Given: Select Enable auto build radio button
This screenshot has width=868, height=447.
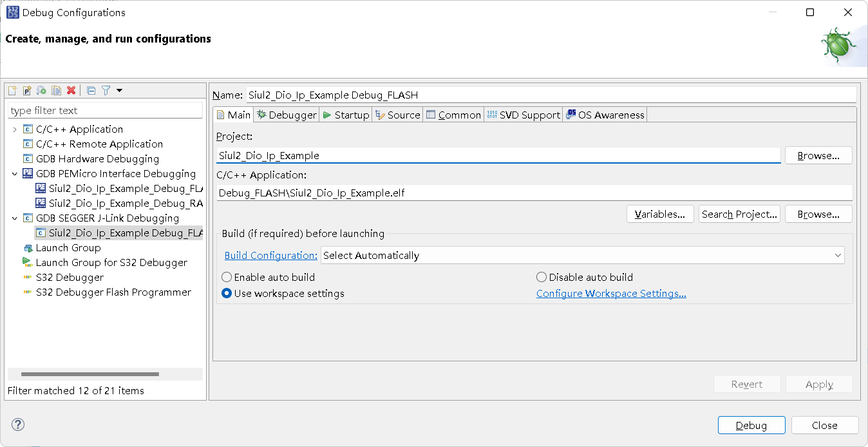Looking at the screenshot, I should (x=227, y=277).
